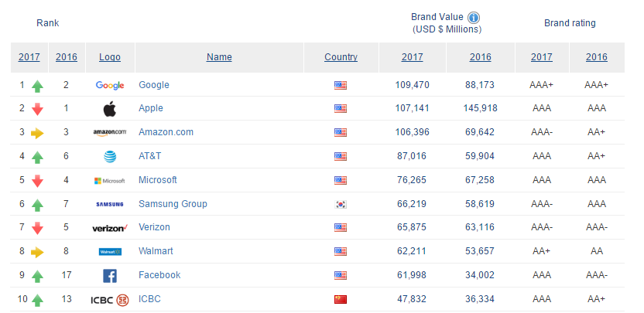Click the US flag in Google's row
Screen dimensions: 644x313
click(x=341, y=85)
